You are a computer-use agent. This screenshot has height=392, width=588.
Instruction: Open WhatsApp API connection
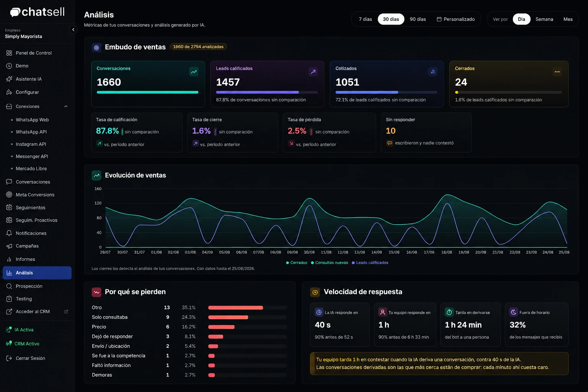[31, 132]
